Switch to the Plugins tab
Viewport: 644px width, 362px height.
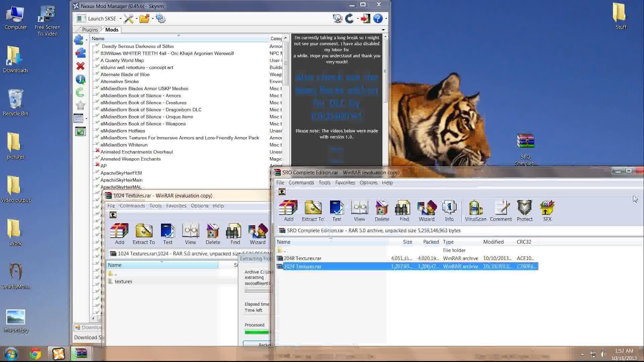click(90, 30)
